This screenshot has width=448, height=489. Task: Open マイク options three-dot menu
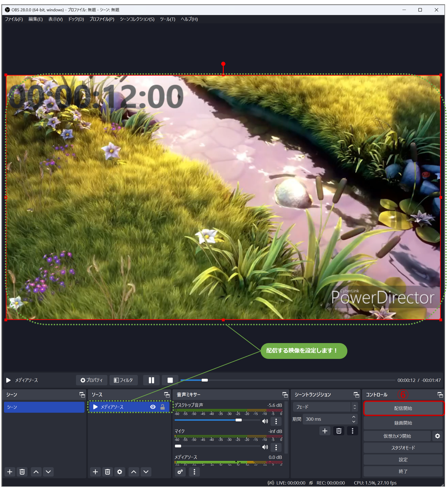pyautogui.click(x=276, y=447)
